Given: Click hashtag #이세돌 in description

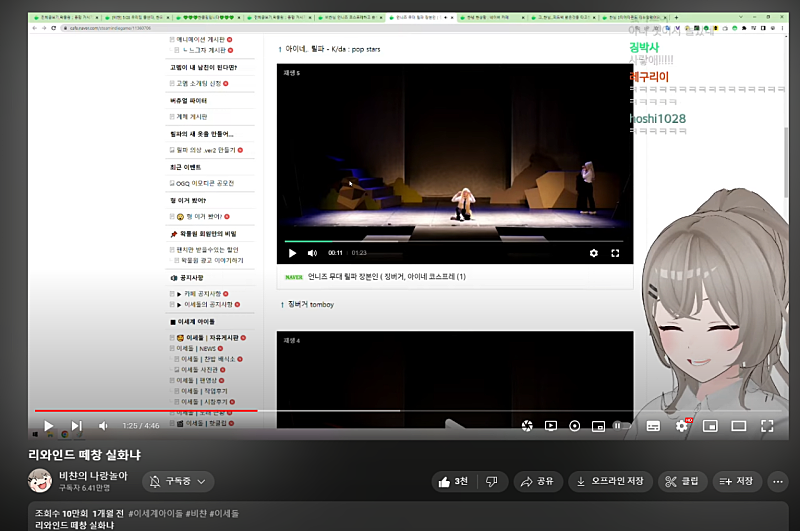Looking at the screenshot, I should pos(224,513).
